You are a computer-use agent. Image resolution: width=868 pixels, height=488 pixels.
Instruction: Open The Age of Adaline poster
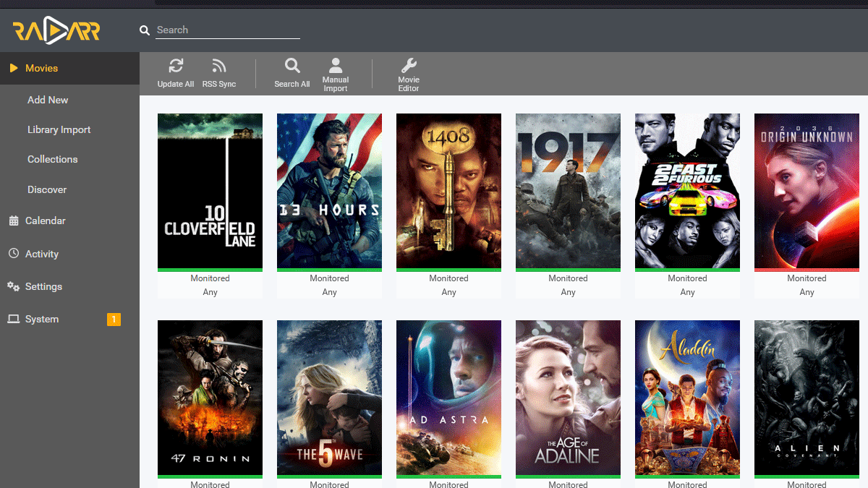[568, 398]
